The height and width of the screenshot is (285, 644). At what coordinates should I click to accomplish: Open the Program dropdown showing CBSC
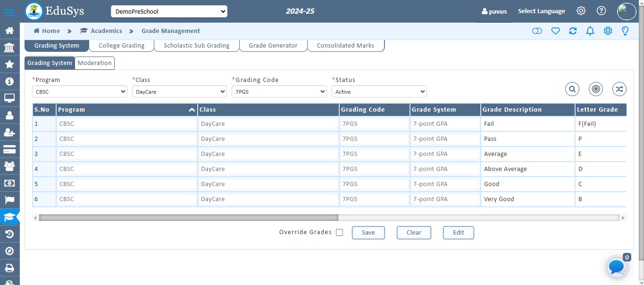79,92
